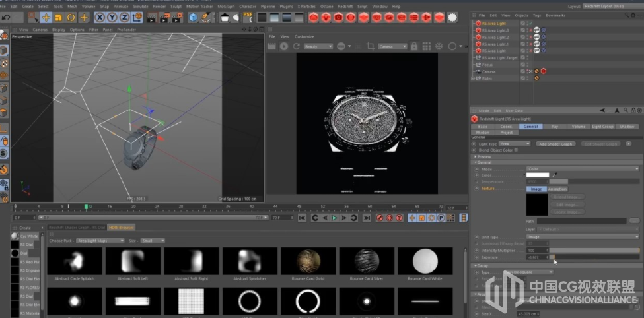Open the Redshift menu
644x318 pixels.
click(345, 7)
